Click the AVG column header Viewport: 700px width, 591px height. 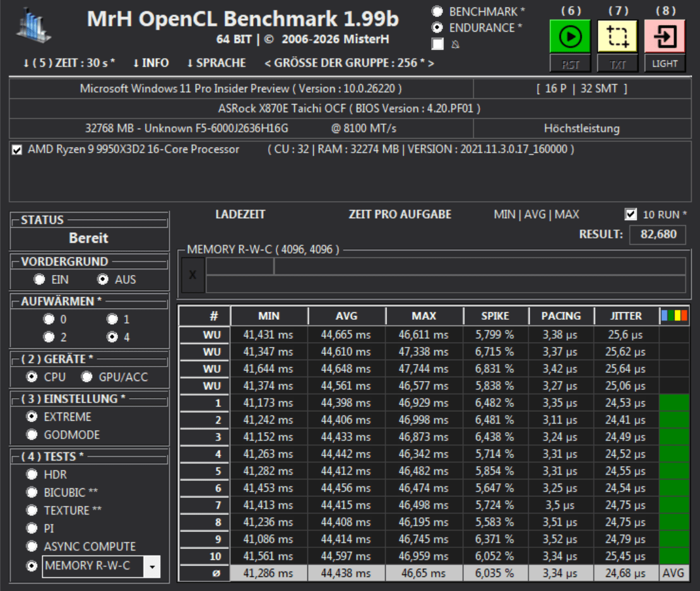347,316
